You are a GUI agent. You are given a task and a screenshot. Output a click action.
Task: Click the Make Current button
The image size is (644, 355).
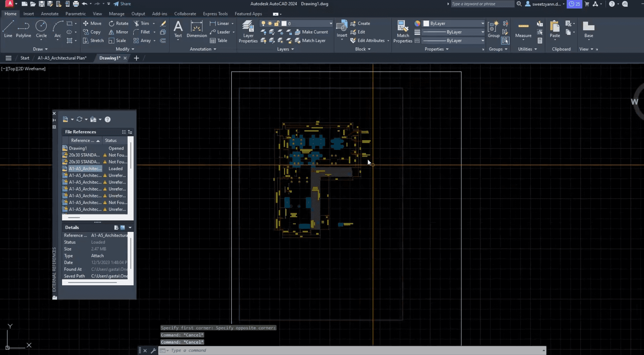pyautogui.click(x=312, y=32)
